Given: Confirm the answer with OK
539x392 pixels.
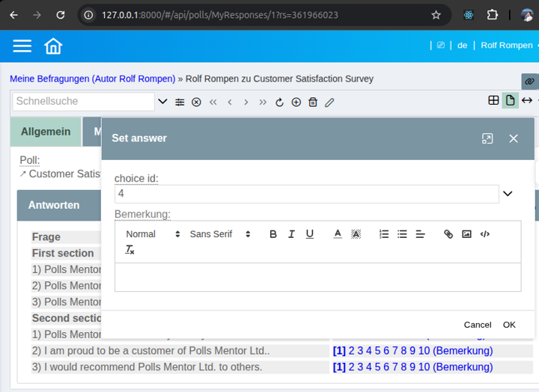Looking at the screenshot, I should [x=509, y=325].
